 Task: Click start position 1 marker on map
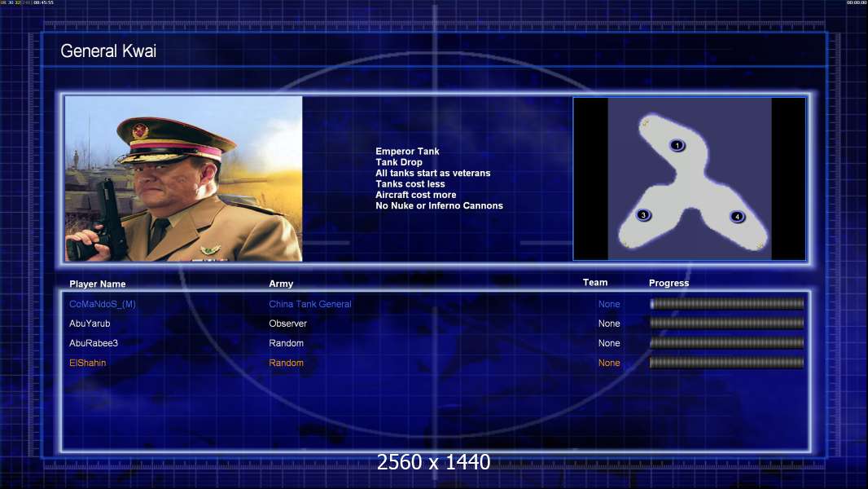tap(677, 146)
